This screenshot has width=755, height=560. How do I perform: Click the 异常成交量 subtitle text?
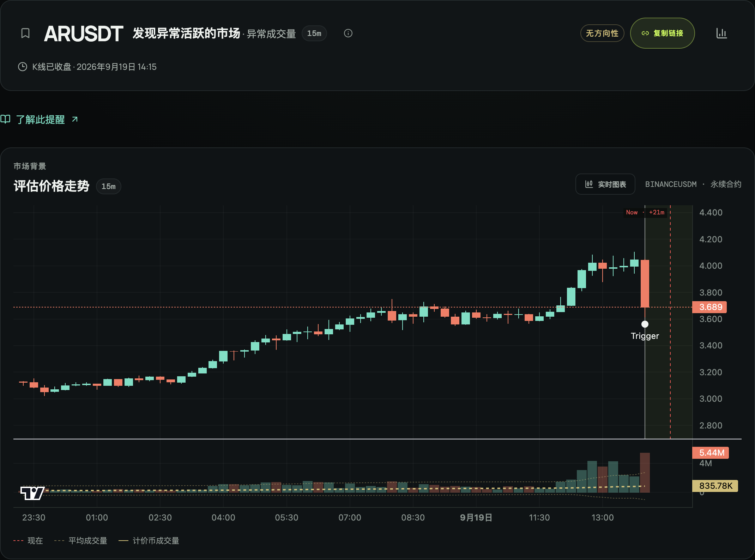271,34
